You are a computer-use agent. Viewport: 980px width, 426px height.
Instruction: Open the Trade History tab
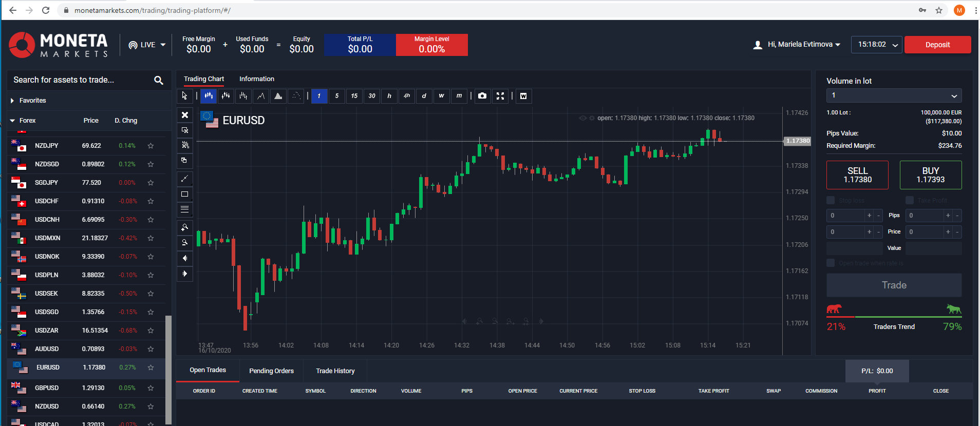coord(335,371)
